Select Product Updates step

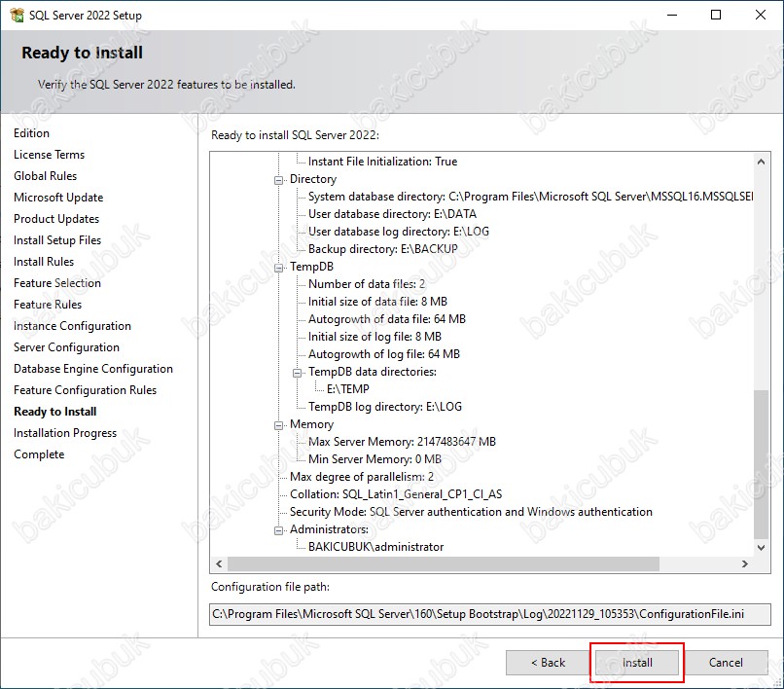point(56,219)
